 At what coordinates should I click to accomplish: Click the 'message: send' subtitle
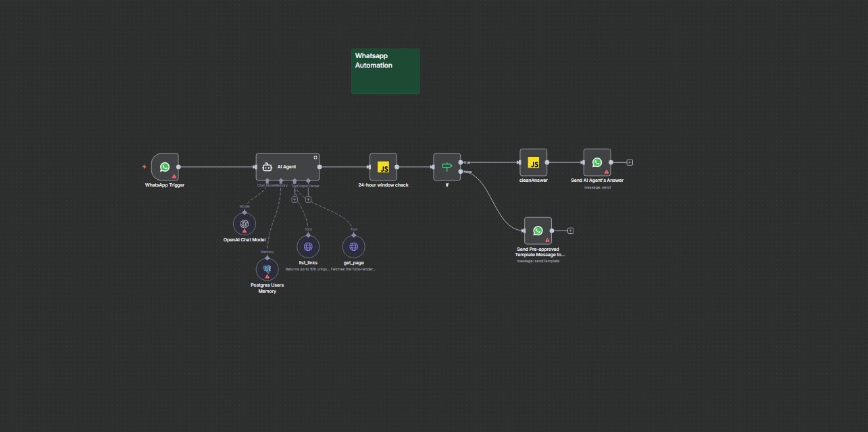[597, 187]
